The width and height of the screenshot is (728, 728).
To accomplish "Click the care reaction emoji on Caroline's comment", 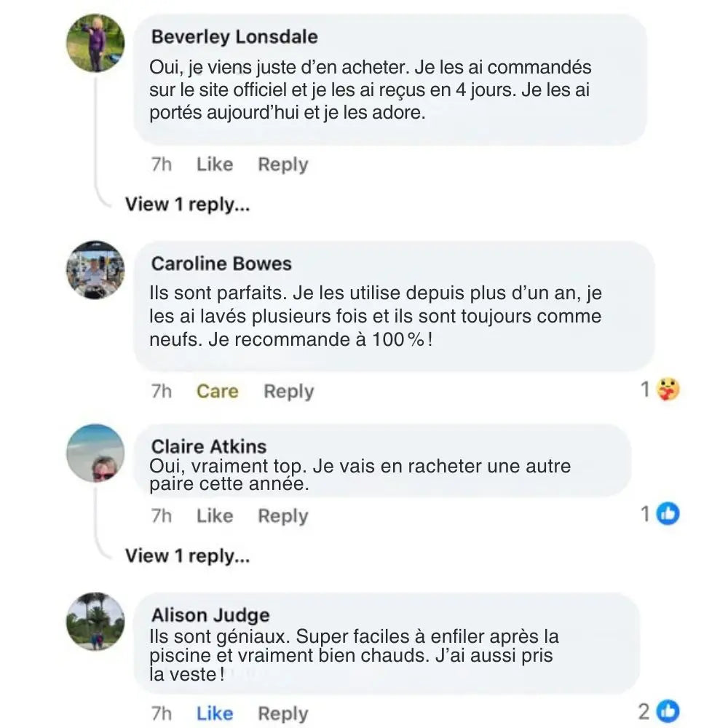I will 668,390.
